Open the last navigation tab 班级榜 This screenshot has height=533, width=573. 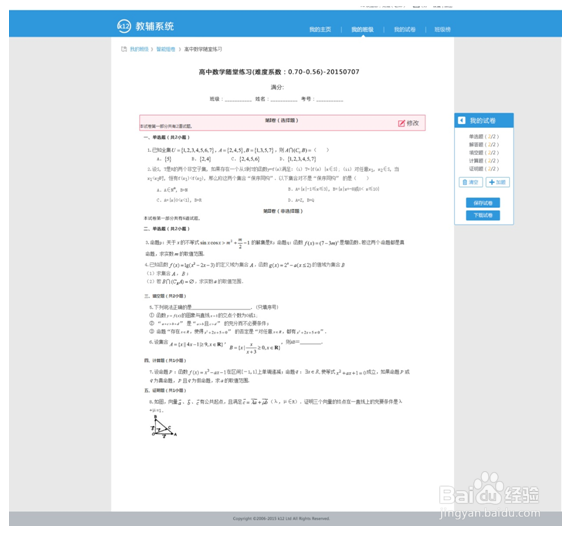pos(443,30)
